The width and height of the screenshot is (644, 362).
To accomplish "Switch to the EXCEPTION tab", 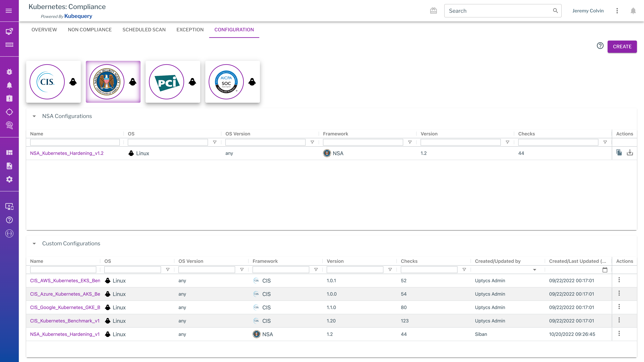I will [x=190, y=30].
